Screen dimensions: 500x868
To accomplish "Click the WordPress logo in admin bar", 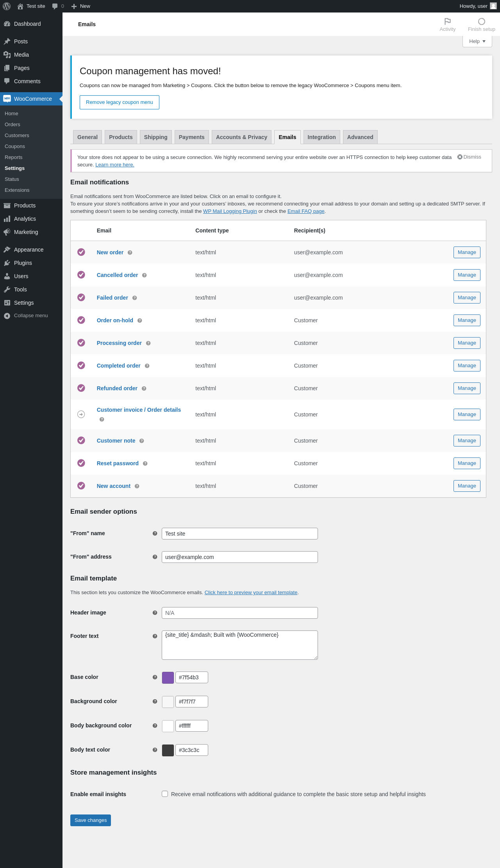I will [7, 6].
